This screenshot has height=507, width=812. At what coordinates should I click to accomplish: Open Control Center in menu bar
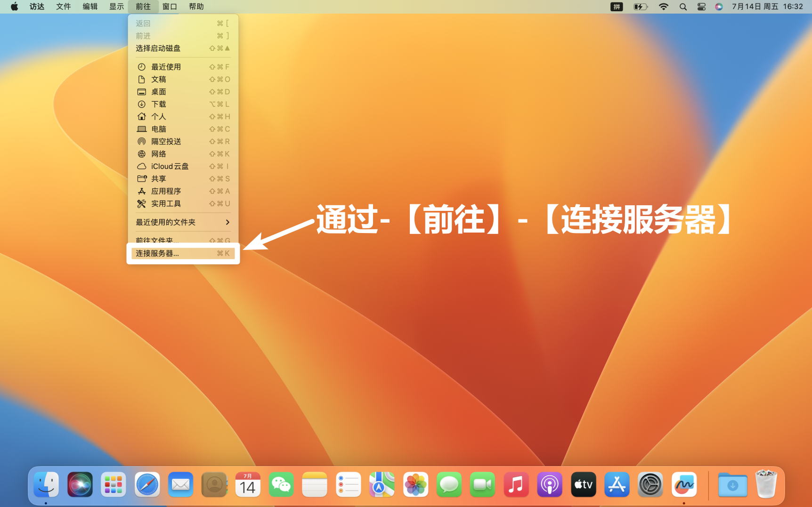(x=701, y=7)
